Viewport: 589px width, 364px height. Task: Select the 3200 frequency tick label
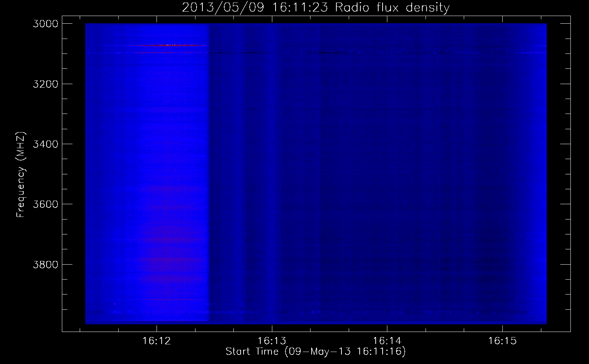pyautogui.click(x=46, y=84)
